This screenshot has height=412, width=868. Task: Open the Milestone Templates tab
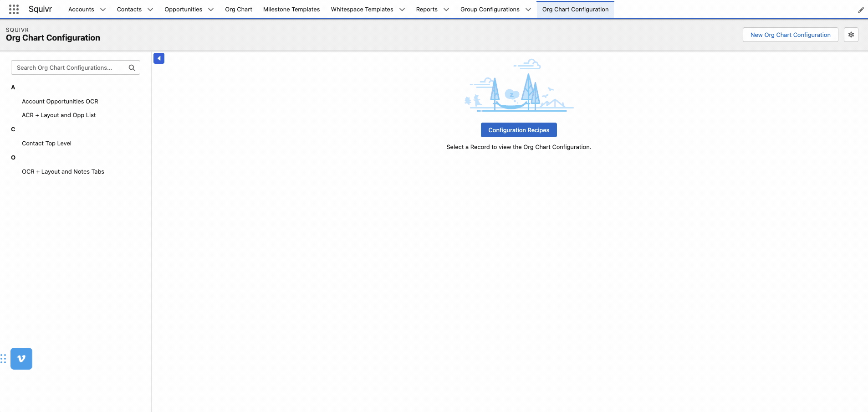point(291,10)
